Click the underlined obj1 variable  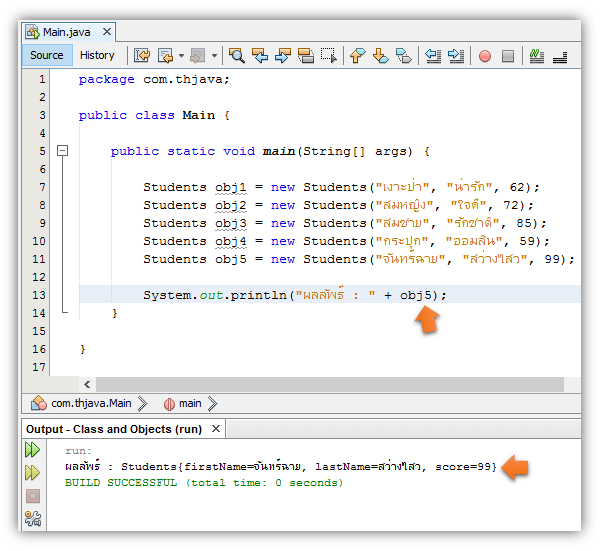231,187
